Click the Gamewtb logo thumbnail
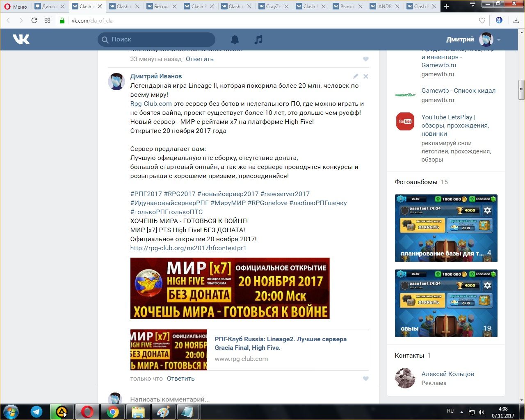525x420 pixels. (405, 95)
